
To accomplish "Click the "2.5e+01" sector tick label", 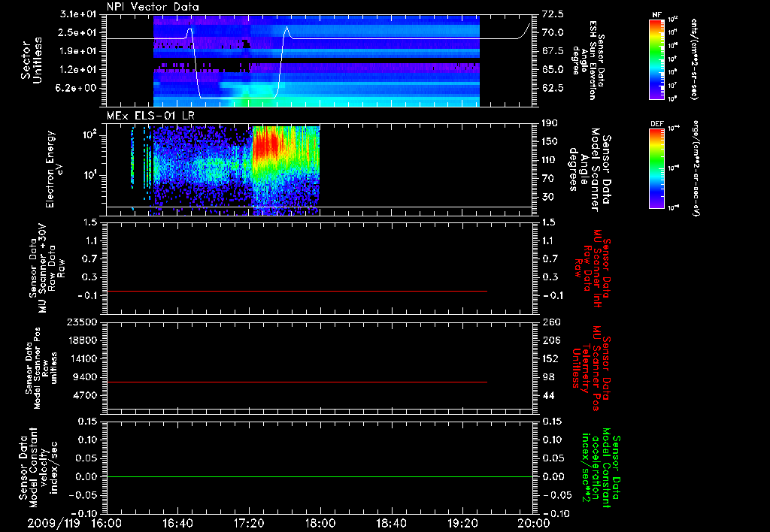I will (78, 33).
